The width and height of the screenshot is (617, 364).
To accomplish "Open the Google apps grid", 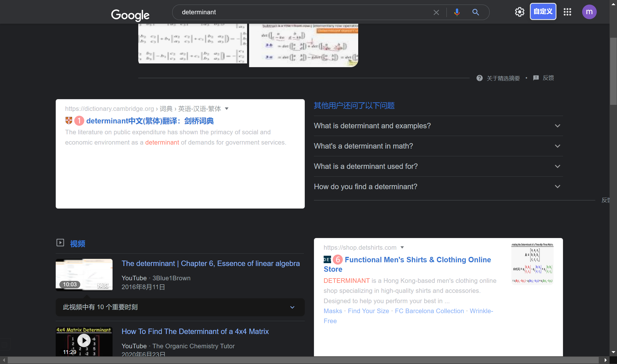I will pos(567,12).
